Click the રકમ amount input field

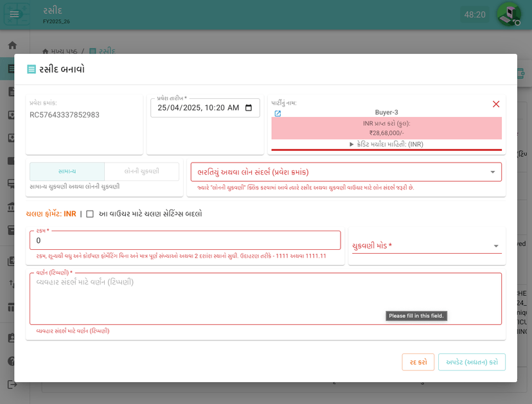(185, 241)
